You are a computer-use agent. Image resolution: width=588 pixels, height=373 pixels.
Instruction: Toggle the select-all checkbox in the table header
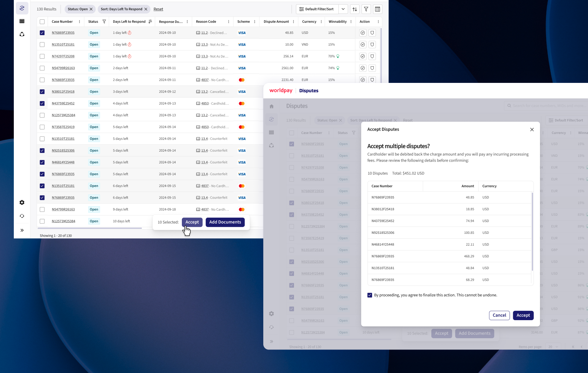(x=42, y=21)
